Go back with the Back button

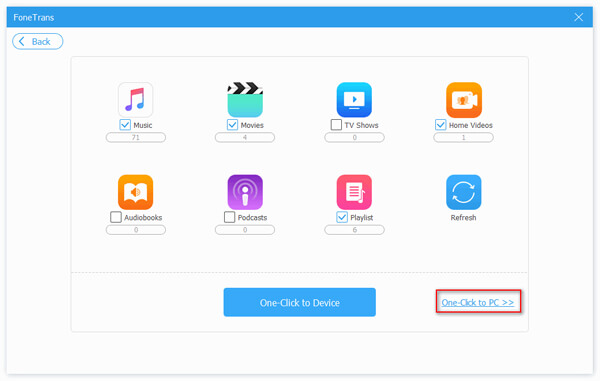pos(38,41)
